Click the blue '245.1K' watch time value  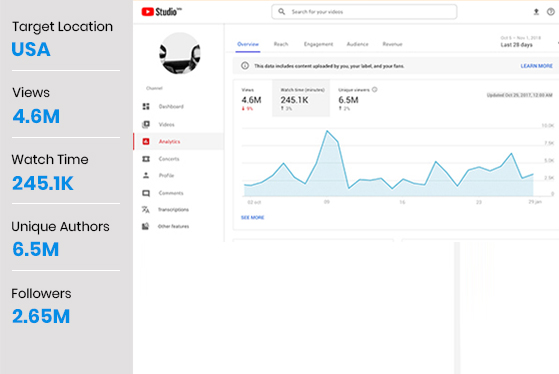(43, 183)
